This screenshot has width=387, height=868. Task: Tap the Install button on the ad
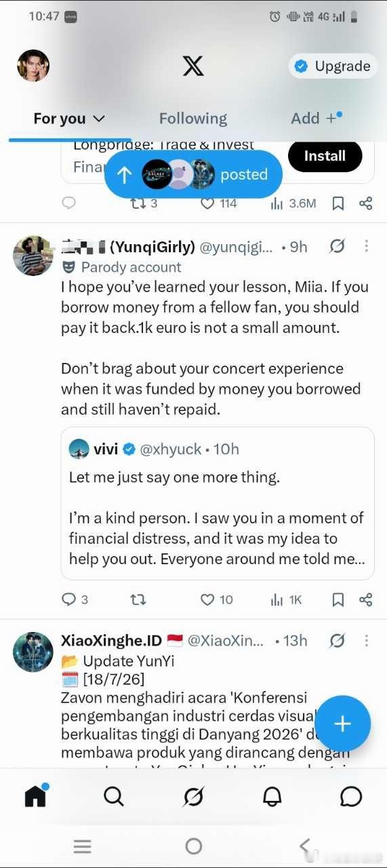click(x=325, y=156)
